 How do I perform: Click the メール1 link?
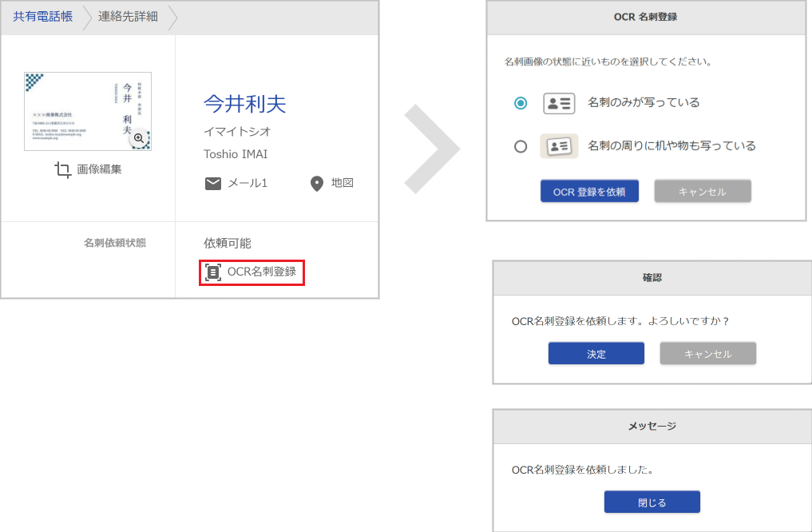point(247,184)
